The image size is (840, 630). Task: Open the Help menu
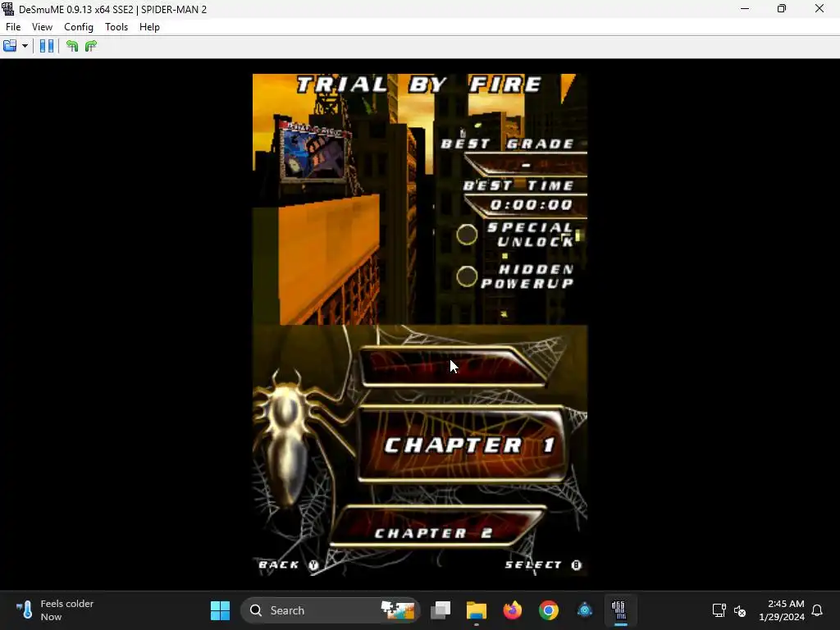(149, 27)
